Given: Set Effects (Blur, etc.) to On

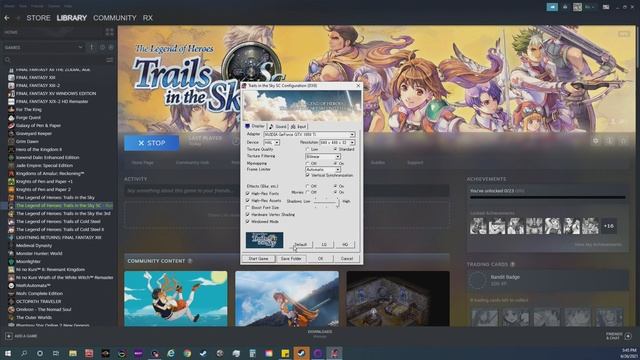Looking at the screenshot, I should (339, 186).
